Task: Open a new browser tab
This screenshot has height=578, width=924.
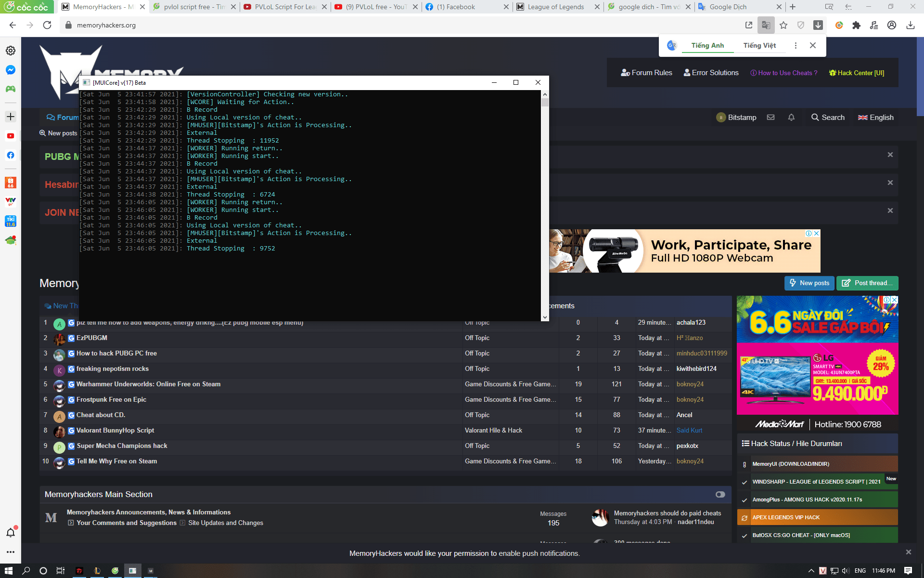Action: [793, 7]
